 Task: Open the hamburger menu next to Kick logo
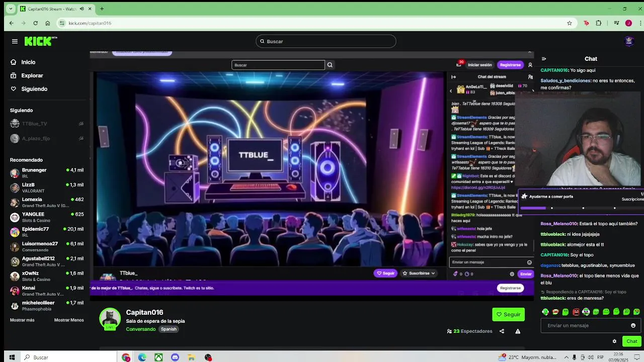15,41
